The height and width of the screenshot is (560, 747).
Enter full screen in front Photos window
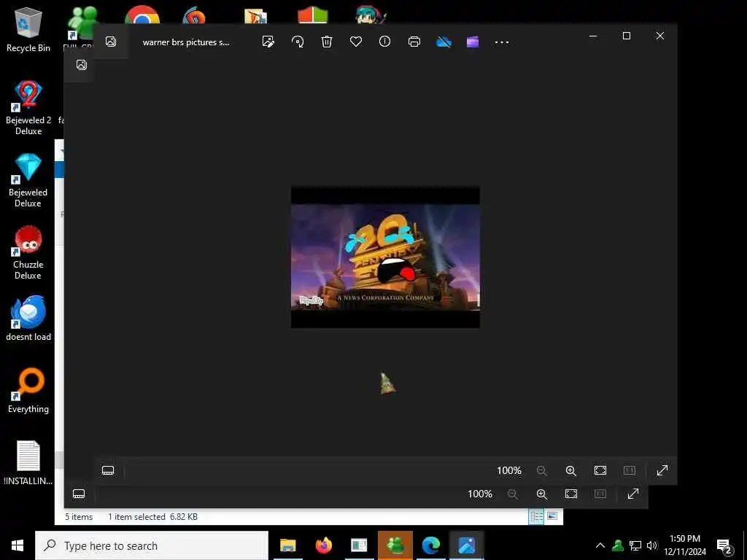point(662,470)
